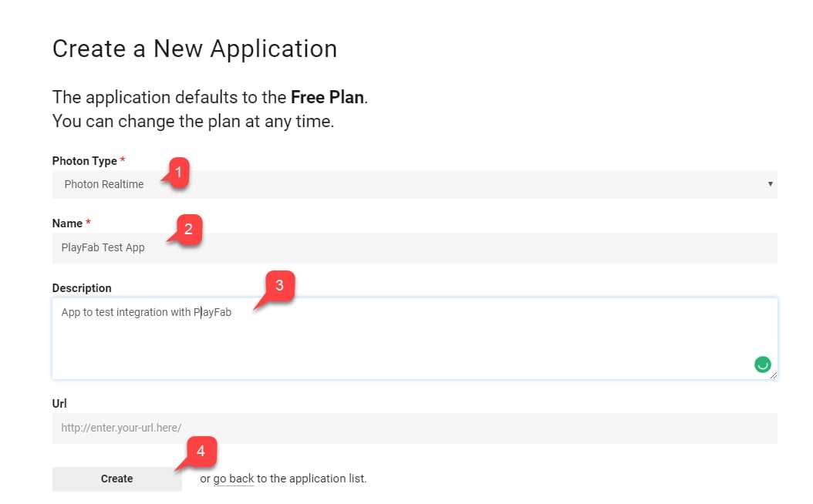Click the red annotation badge numbered 2
This screenshot has width=813, height=504.
point(188,229)
